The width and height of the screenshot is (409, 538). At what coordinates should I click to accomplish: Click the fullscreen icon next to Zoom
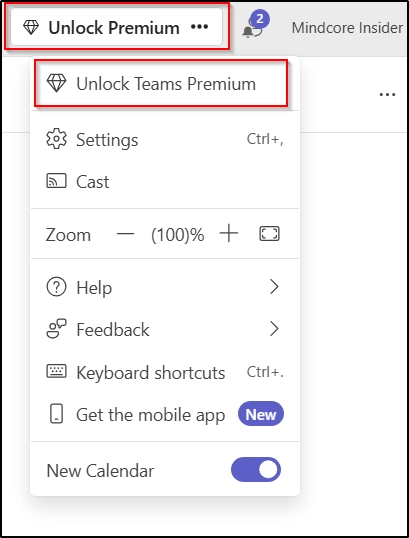tap(269, 234)
